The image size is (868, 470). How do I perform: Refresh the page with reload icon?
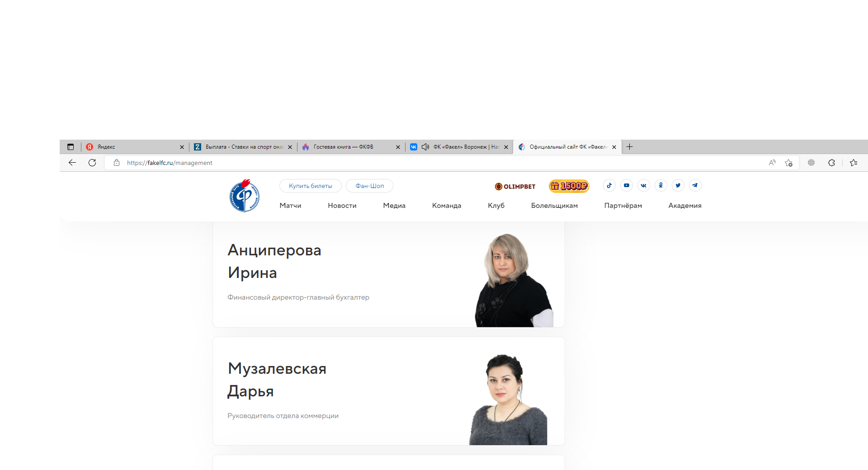point(92,163)
